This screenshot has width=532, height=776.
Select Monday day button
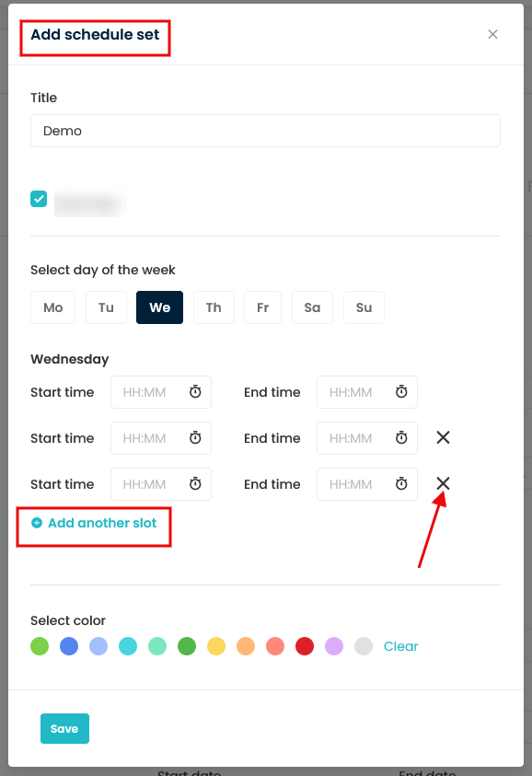click(x=53, y=307)
